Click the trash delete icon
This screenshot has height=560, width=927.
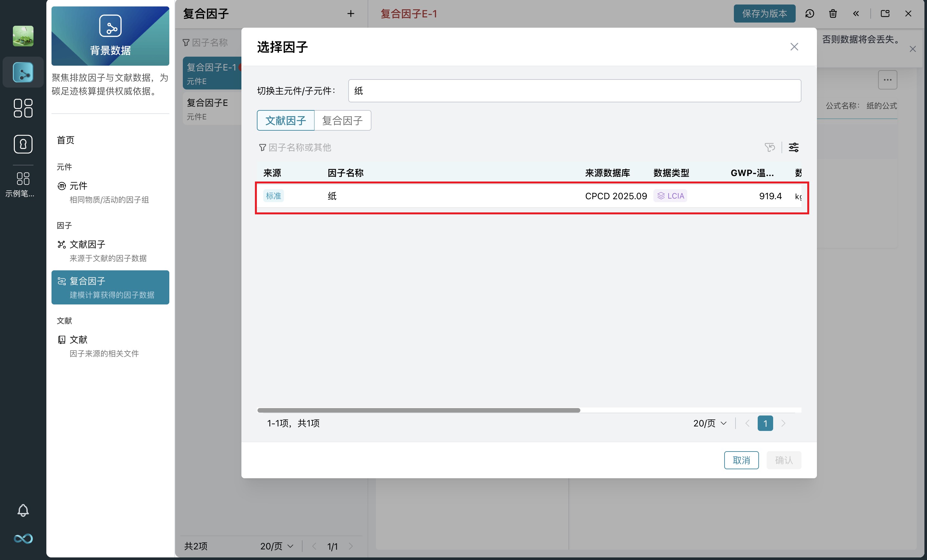click(833, 14)
